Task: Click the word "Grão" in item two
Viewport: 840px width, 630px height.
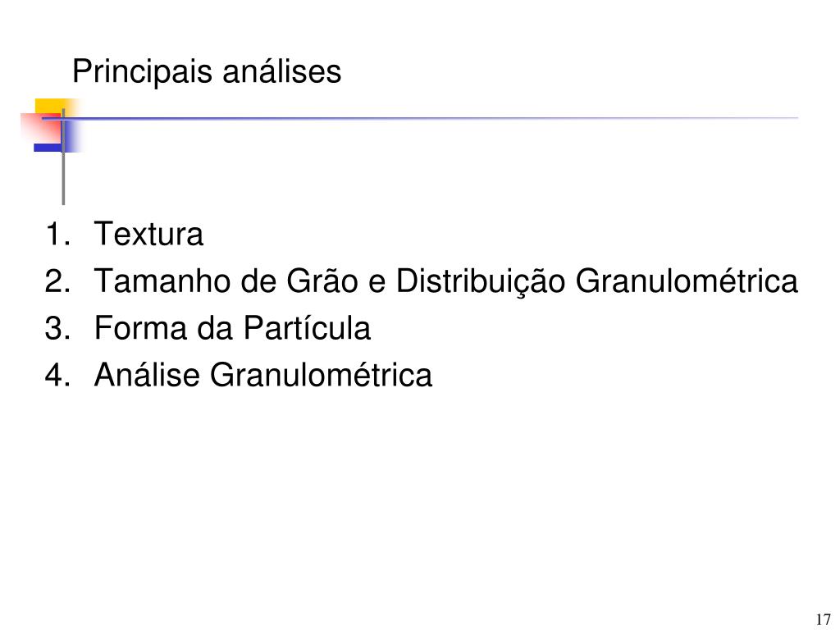Action: (322, 281)
